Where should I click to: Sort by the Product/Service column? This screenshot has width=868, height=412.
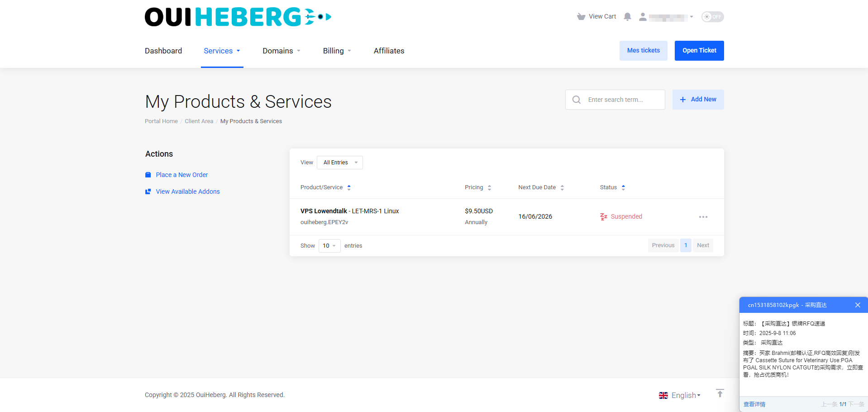(326, 187)
